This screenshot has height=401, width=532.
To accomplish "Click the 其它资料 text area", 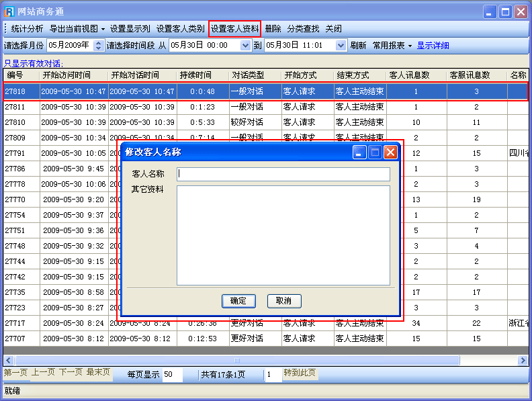I will [283, 234].
